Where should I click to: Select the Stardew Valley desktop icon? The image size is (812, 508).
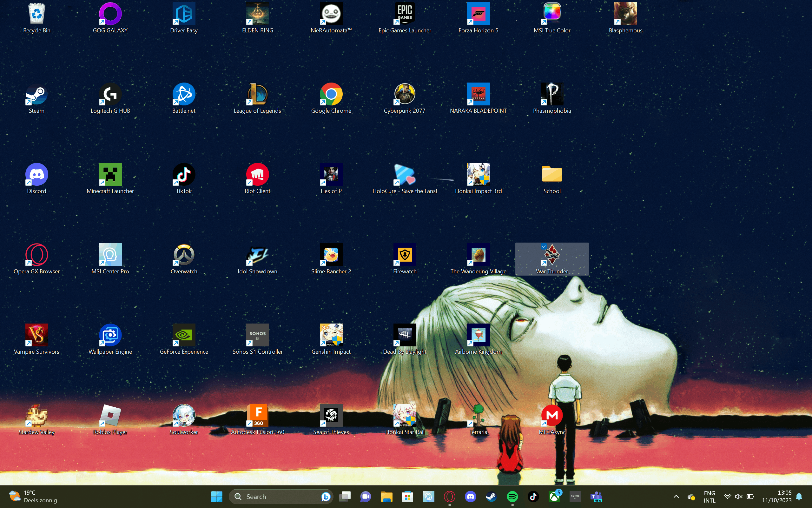click(x=36, y=419)
